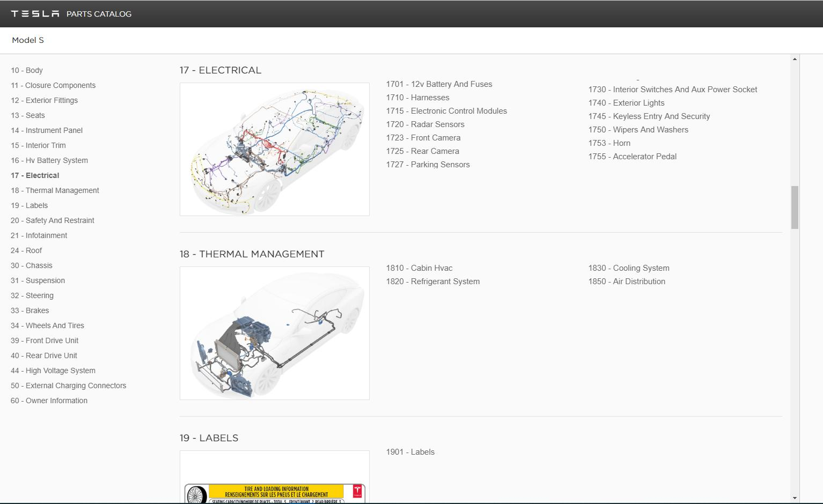Open 1820 - Refrigerant System
This screenshot has height=504, width=823.
(433, 281)
